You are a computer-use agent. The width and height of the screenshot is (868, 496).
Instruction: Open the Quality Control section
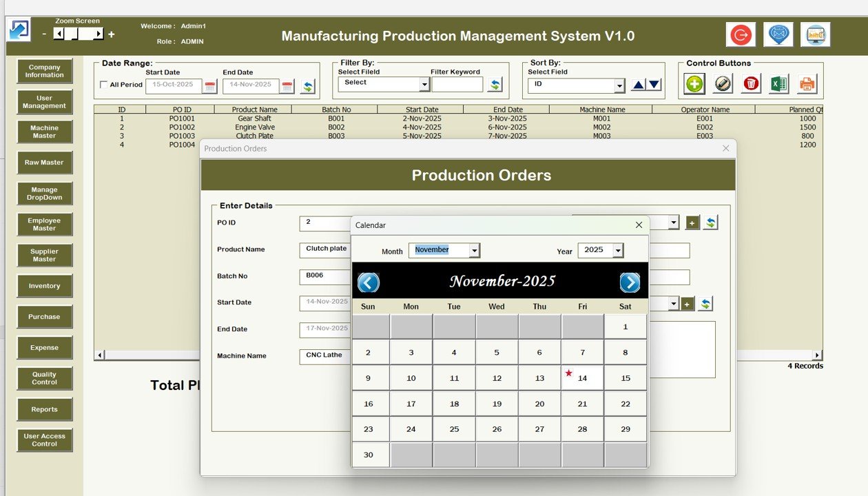click(45, 378)
